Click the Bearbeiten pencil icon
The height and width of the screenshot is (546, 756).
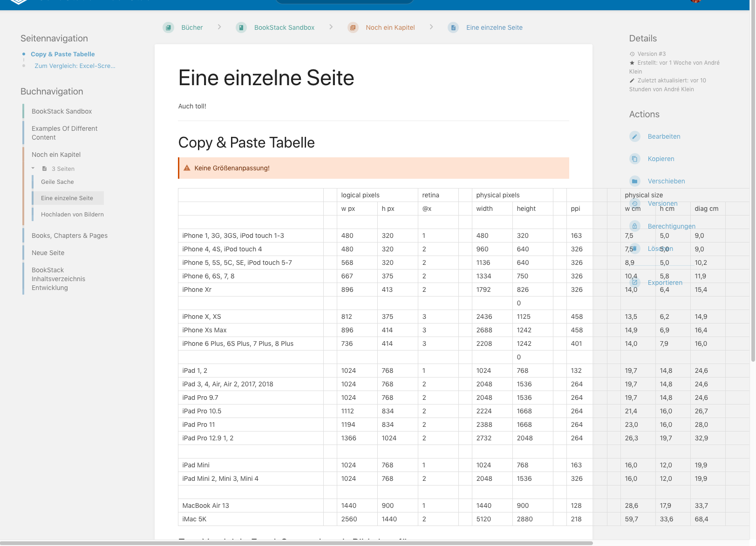pos(635,136)
